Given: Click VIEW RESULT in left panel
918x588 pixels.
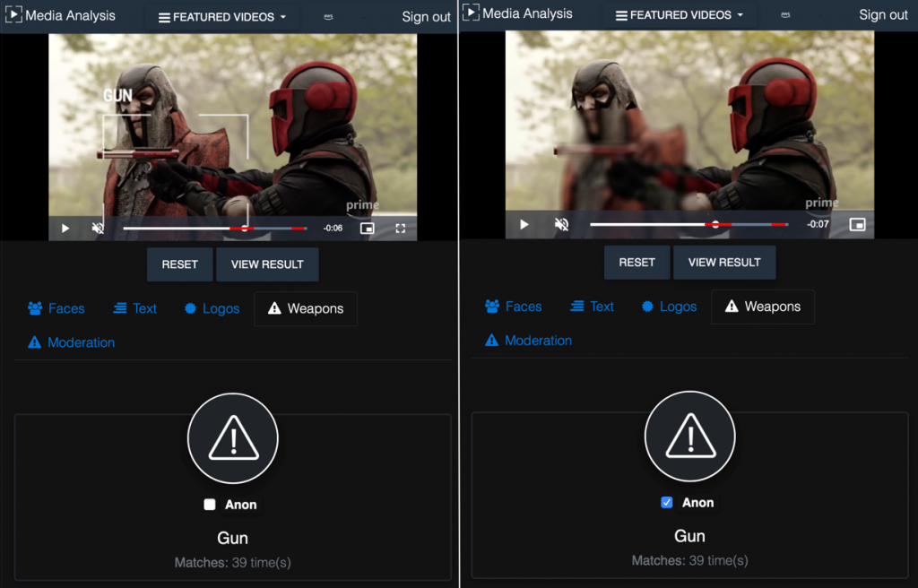Looking at the screenshot, I should click(x=267, y=264).
